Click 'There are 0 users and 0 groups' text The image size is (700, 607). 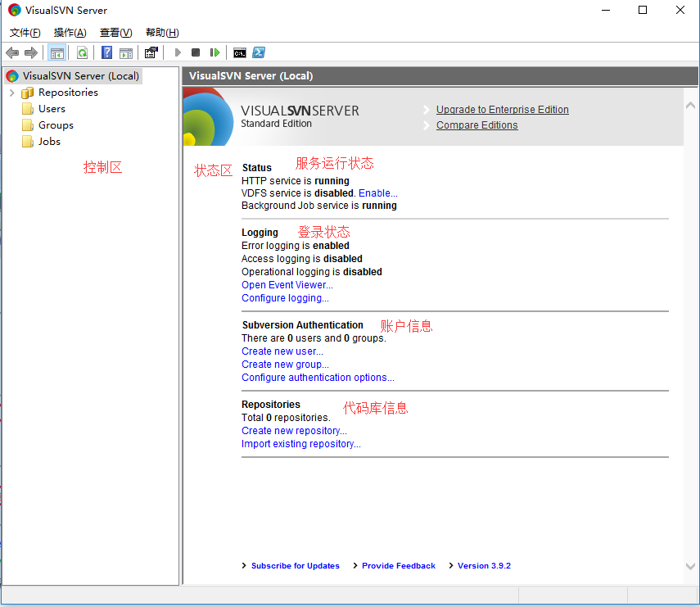(x=314, y=338)
